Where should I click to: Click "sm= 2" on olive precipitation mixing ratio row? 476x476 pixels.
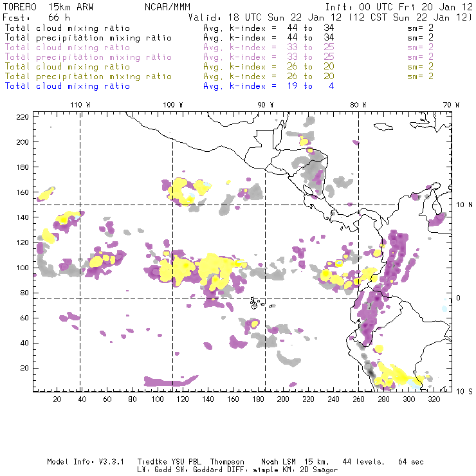pos(420,76)
